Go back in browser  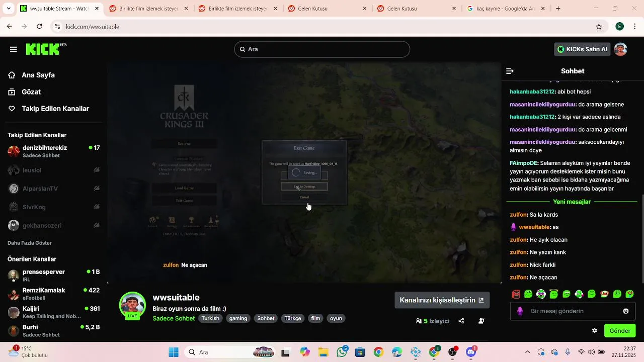click(9, 27)
